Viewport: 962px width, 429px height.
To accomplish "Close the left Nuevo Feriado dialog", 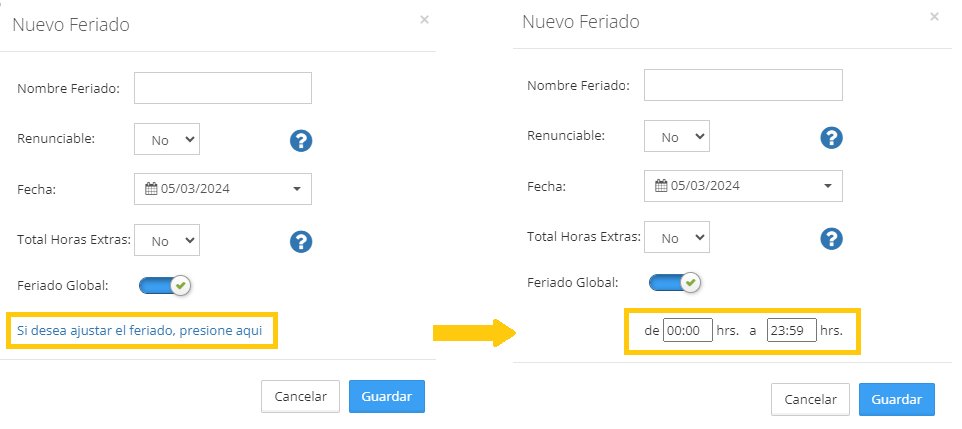I will pyautogui.click(x=424, y=19).
